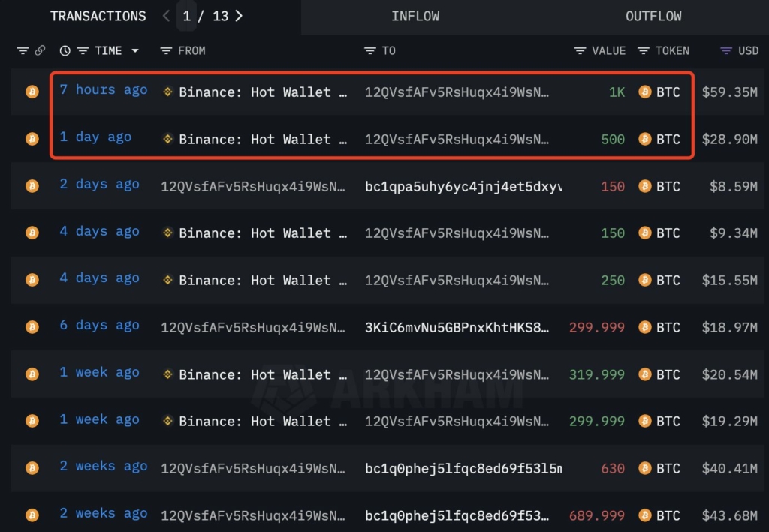The width and height of the screenshot is (769, 532).
Task: Click the Binance logo on the $20.54M row
Action: click(167, 374)
